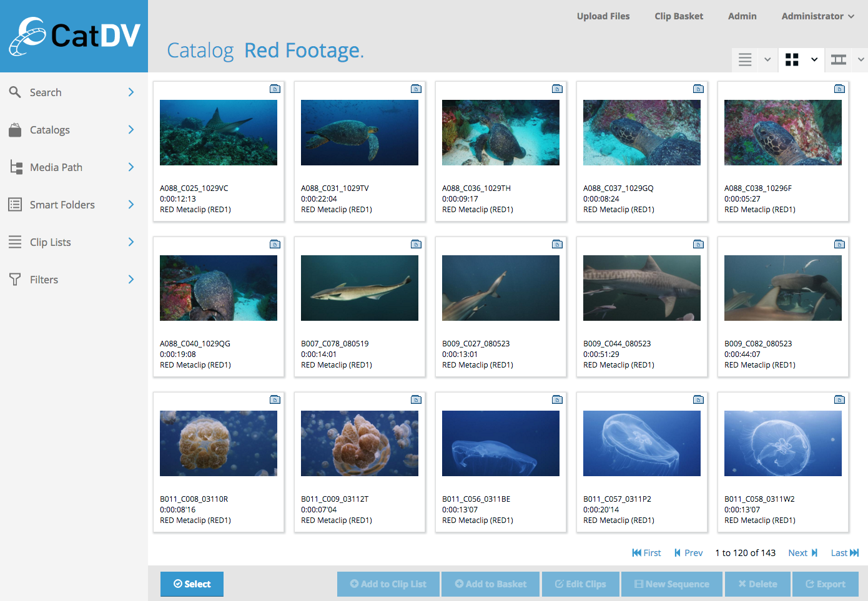Click the Search magnifier icon in sidebar

click(15, 92)
